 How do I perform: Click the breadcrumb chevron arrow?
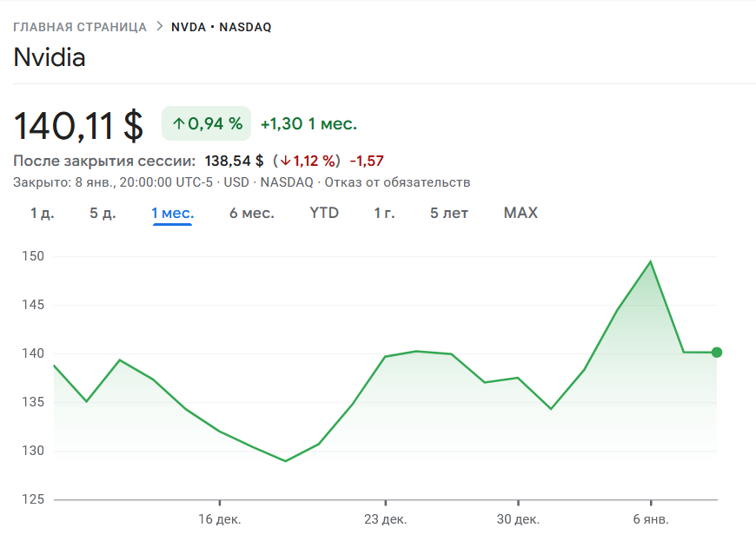[159, 26]
